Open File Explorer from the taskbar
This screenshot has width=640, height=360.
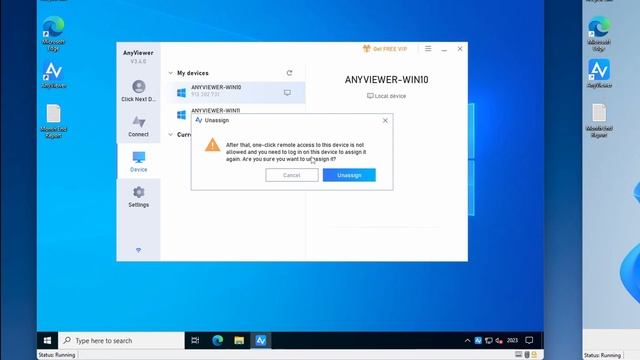[239, 340]
